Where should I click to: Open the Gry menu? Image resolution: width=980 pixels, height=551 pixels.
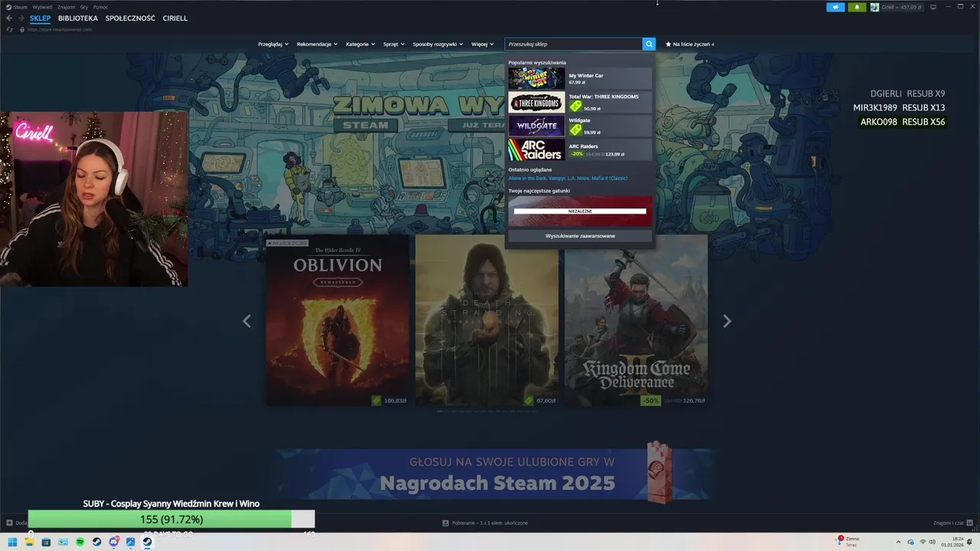click(x=84, y=7)
